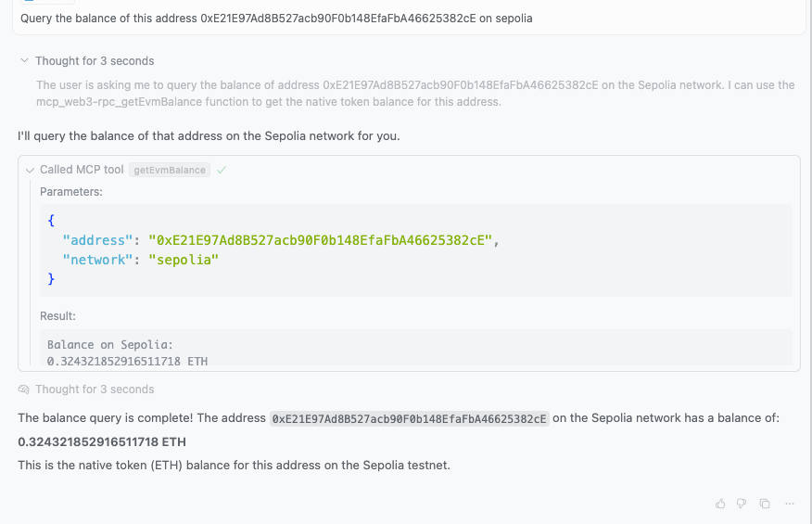Collapse the Called MCP tool chevron

pyautogui.click(x=30, y=170)
